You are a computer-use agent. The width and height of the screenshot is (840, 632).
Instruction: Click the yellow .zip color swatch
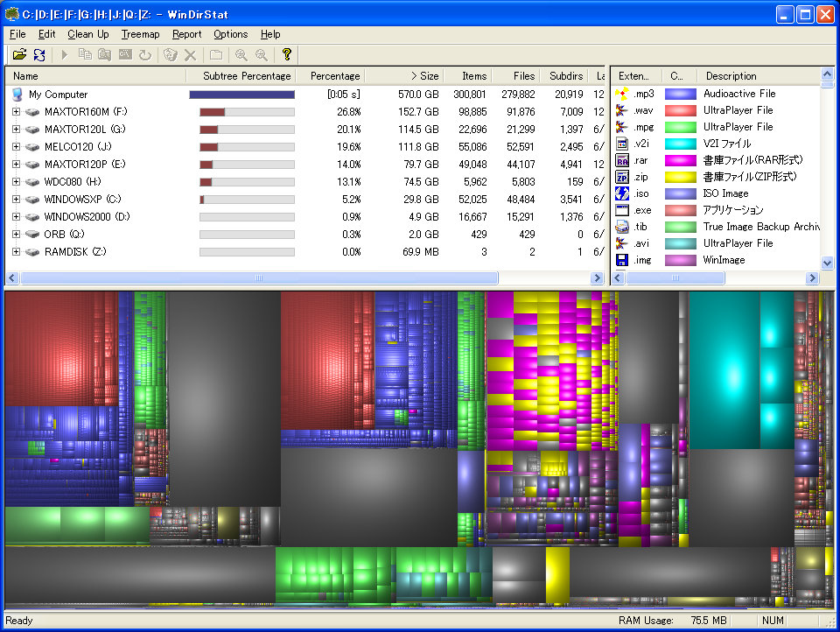point(680,177)
